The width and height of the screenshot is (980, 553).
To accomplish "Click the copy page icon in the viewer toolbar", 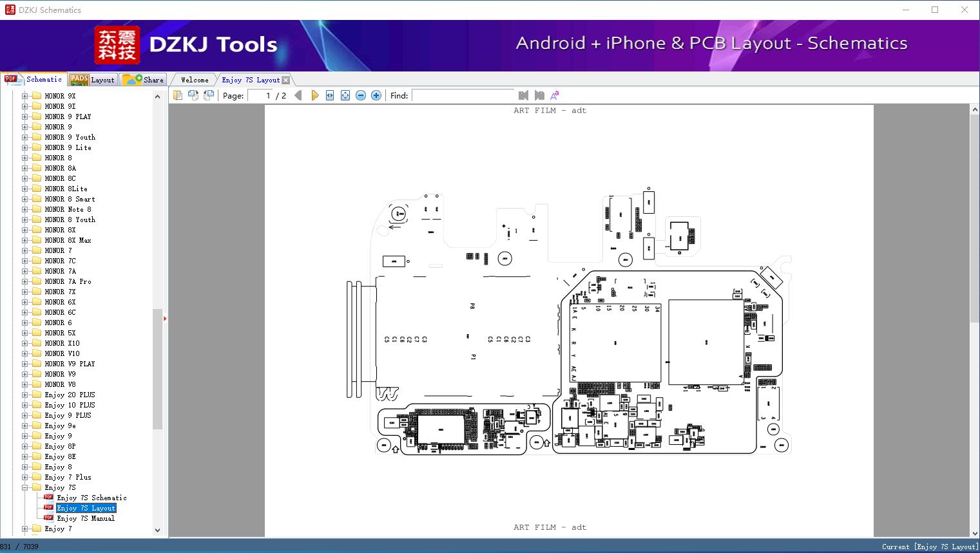I will [x=178, y=95].
